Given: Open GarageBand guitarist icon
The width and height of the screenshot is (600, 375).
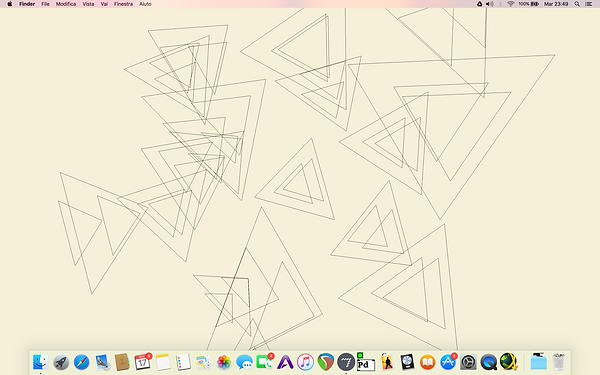Looking at the screenshot, I should click(387, 362).
